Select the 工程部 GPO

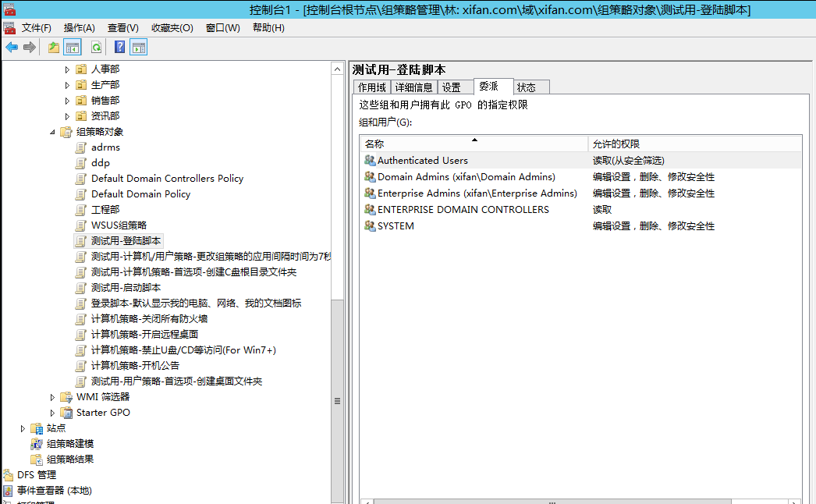click(x=105, y=210)
